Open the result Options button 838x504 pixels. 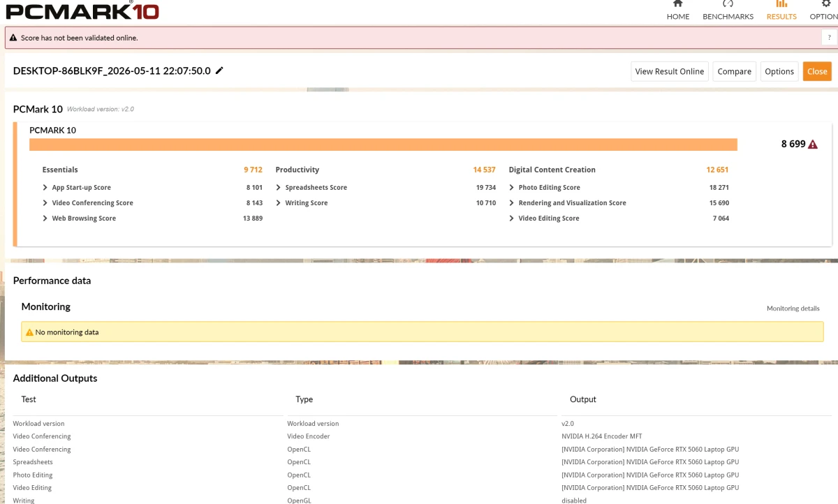779,71
